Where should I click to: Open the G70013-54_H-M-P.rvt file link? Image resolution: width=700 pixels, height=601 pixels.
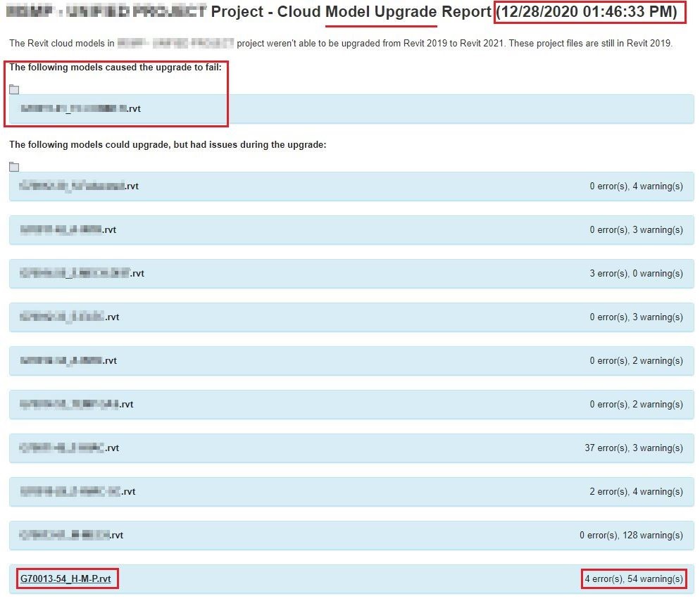(x=67, y=578)
